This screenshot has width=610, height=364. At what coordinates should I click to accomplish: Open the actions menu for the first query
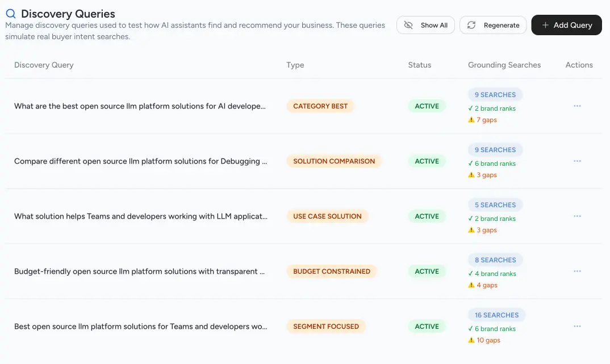pos(577,106)
